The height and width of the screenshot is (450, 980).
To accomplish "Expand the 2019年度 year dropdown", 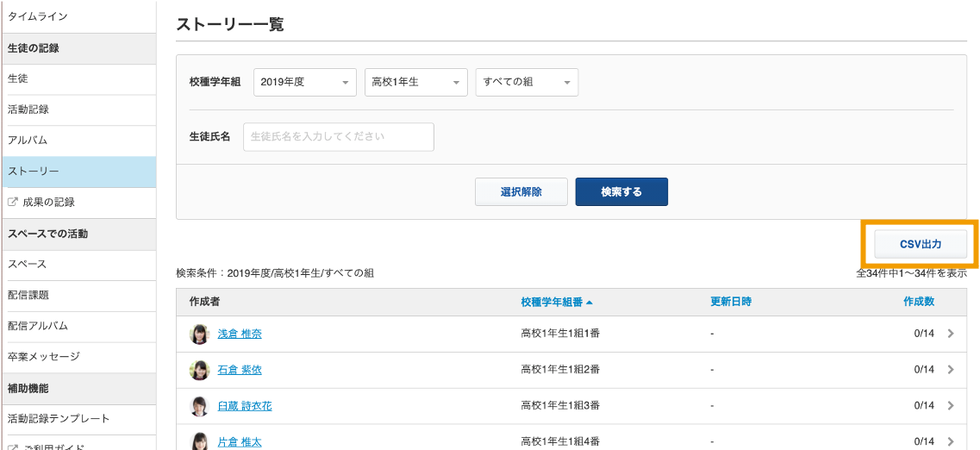I will point(305,83).
